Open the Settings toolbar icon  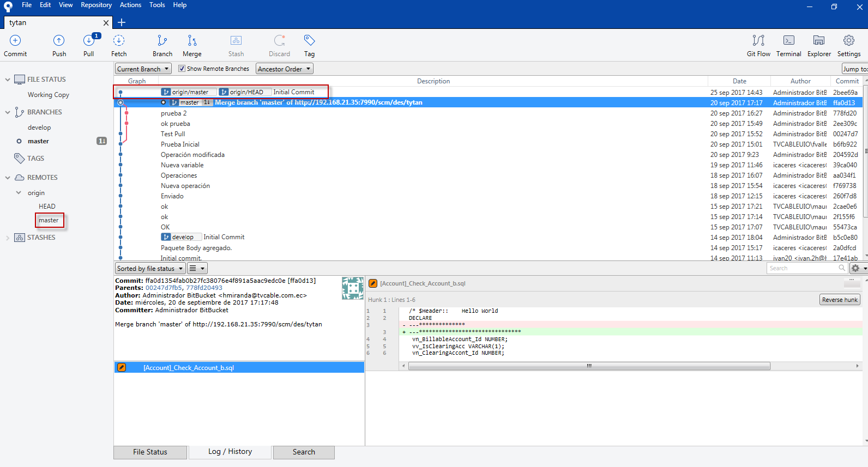pos(849,40)
